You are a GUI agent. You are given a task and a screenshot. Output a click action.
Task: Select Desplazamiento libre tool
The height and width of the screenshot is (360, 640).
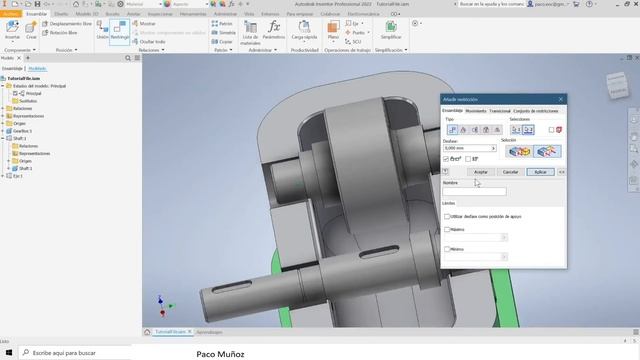67,24
